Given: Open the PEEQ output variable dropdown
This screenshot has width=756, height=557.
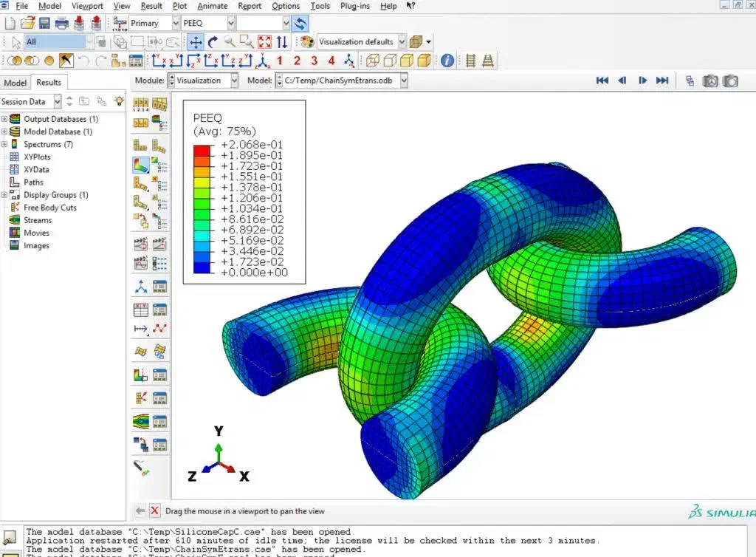Looking at the screenshot, I should pos(228,23).
